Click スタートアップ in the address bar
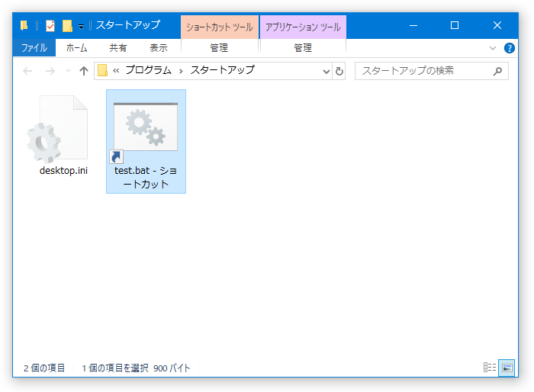The image size is (534, 392). [222, 70]
